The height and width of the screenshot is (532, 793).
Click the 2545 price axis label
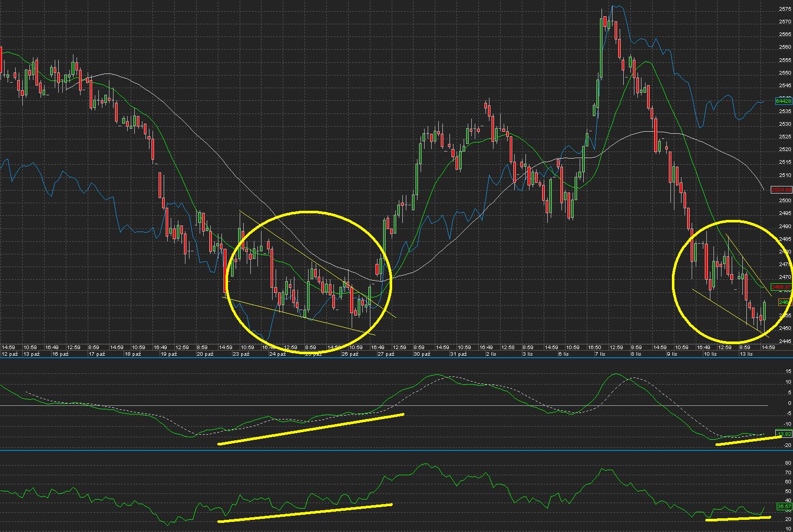785,86
